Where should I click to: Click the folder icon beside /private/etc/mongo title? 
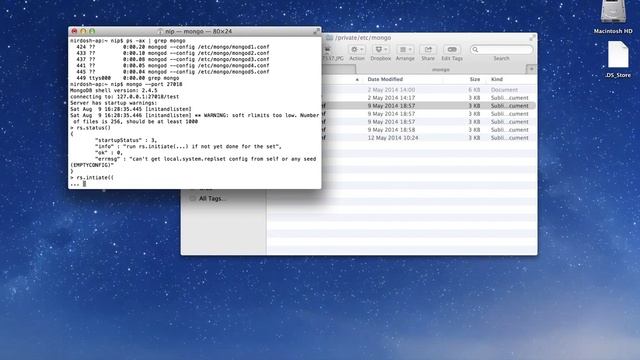click(329, 38)
